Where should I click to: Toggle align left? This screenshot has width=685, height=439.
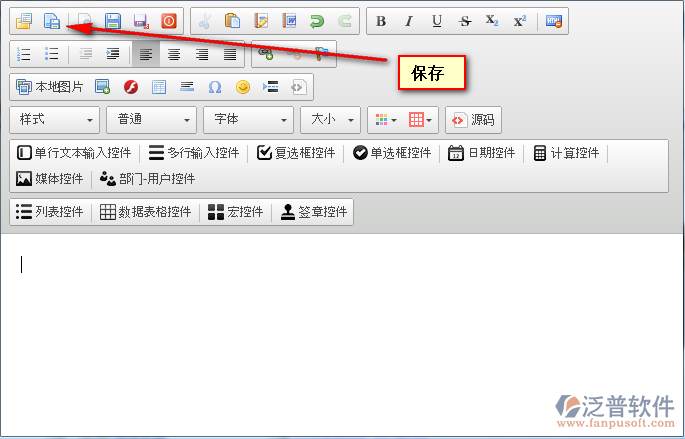tap(146, 54)
